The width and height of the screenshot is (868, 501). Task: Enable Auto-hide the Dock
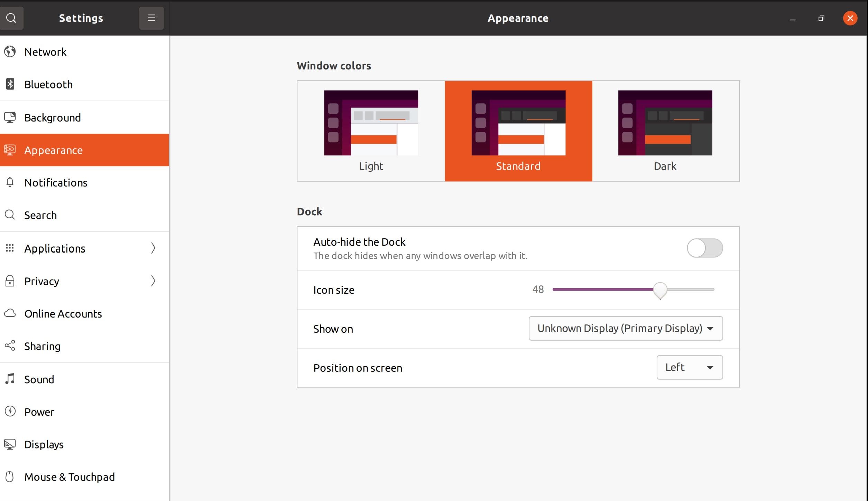point(704,248)
